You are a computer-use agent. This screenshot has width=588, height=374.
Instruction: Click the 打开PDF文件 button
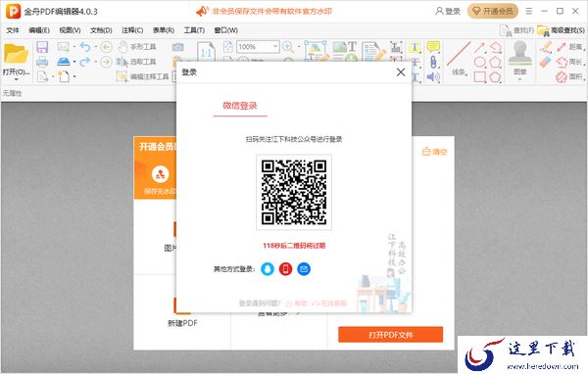pyautogui.click(x=390, y=334)
